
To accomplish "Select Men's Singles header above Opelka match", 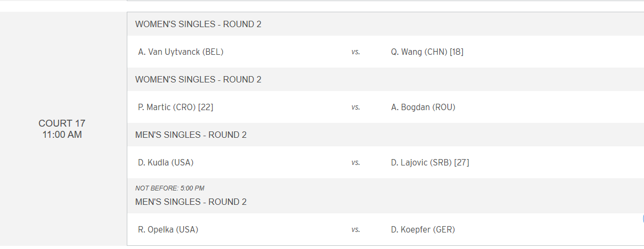I will coord(191,202).
